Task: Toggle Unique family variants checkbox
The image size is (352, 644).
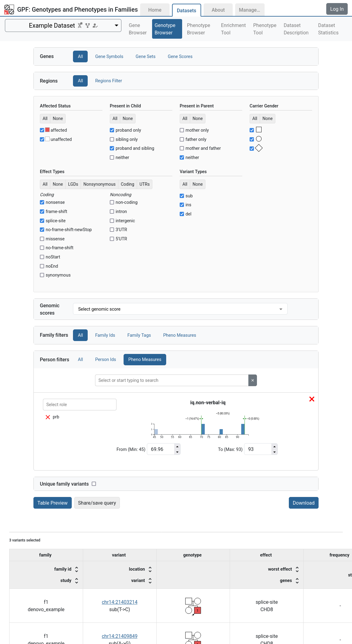Action: pos(94,484)
